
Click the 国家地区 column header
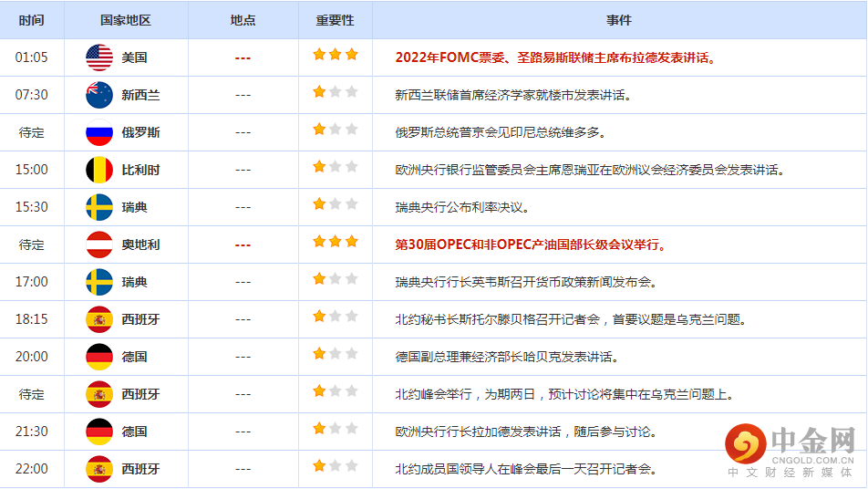coord(127,20)
